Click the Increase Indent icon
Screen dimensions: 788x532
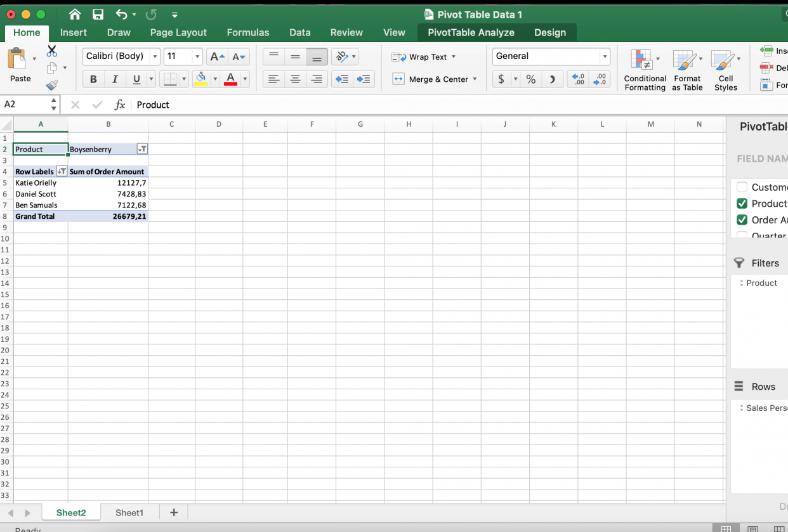[x=364, y=79]
